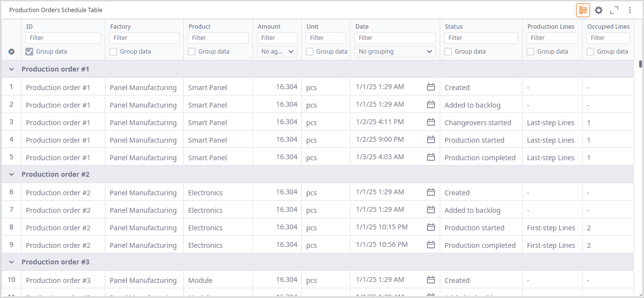Open calendar picker in row 5 date
644x298 pixels.
tap(430, 157)
